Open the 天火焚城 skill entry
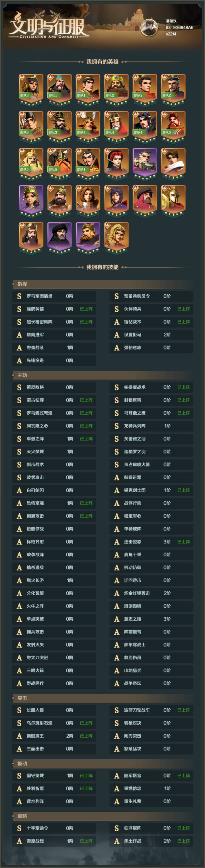The width and height of the screenshot is (205, 868). (x=54, y=452)
